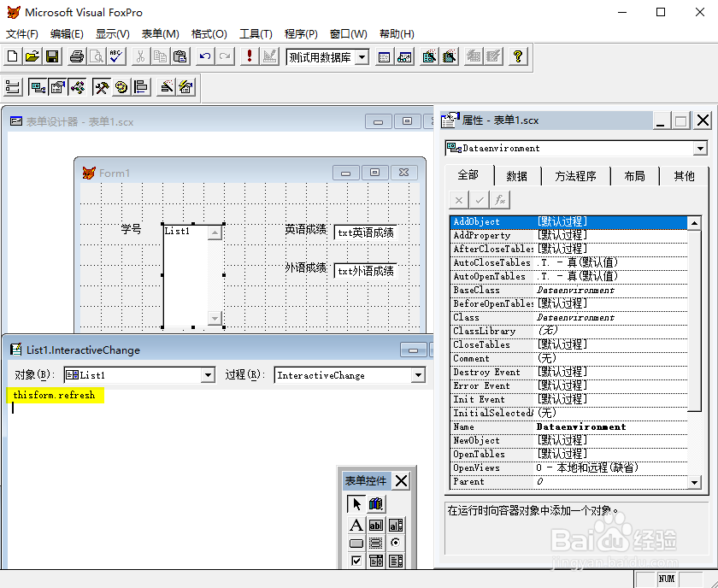Screen dimensions: 718x588
Task: Open the 文件(F) menu
Action: pyautogui.click(x=22, y=34)
